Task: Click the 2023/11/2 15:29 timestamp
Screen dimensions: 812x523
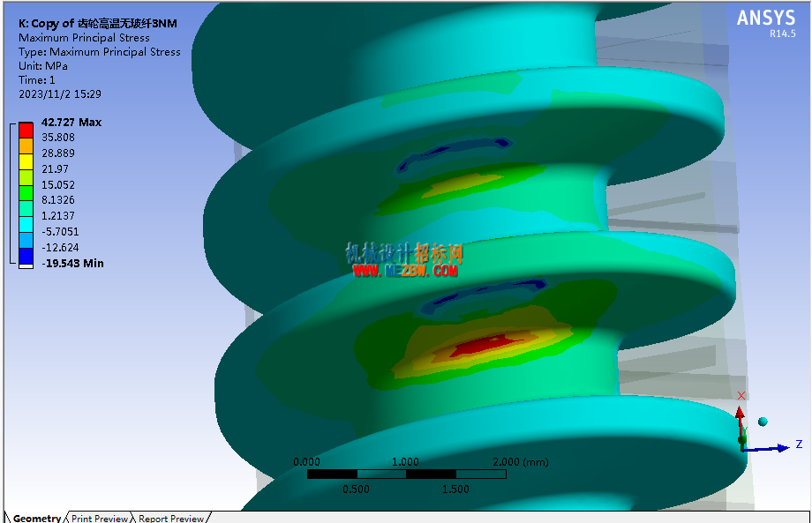Action: (x=60, y=94)
